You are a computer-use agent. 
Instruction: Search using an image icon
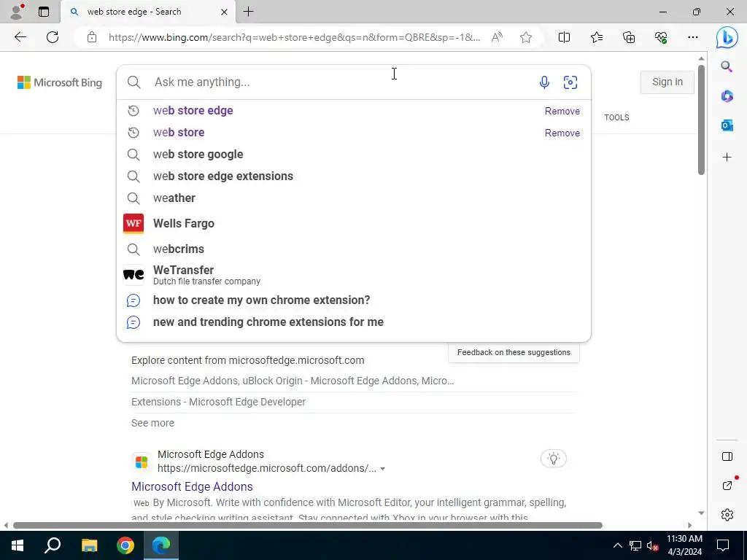pyautogui.click(x=570, y=82)
